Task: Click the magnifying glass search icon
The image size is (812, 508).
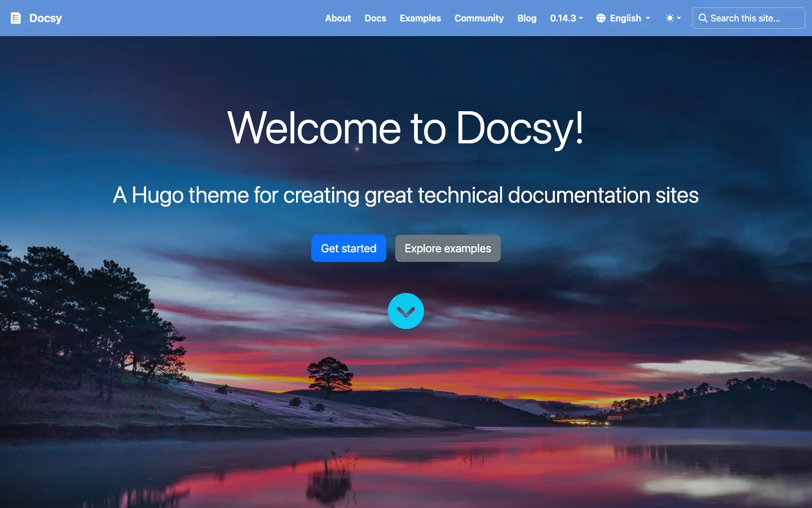Action: click(703, 18)
